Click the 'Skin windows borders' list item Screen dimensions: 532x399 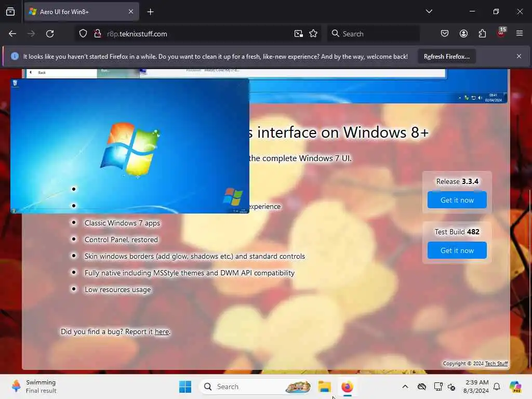tap(195, 257)
